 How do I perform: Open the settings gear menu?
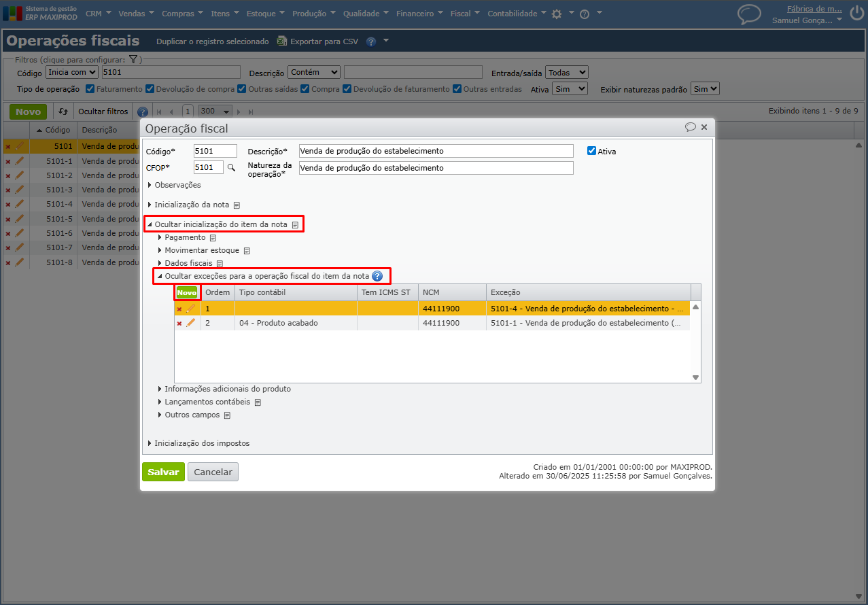[557, 14]
